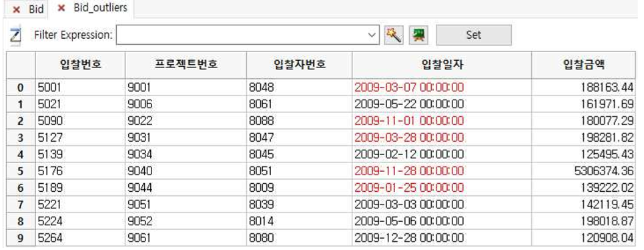Select row header 4
Screen dimensions: 644x250
point(21,154)
